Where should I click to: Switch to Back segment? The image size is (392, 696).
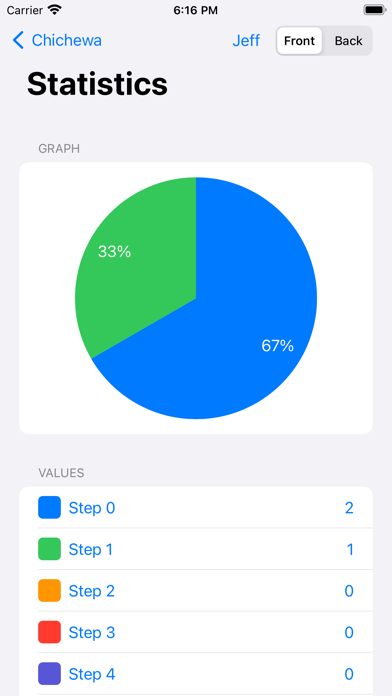click(x=348, y=41)
